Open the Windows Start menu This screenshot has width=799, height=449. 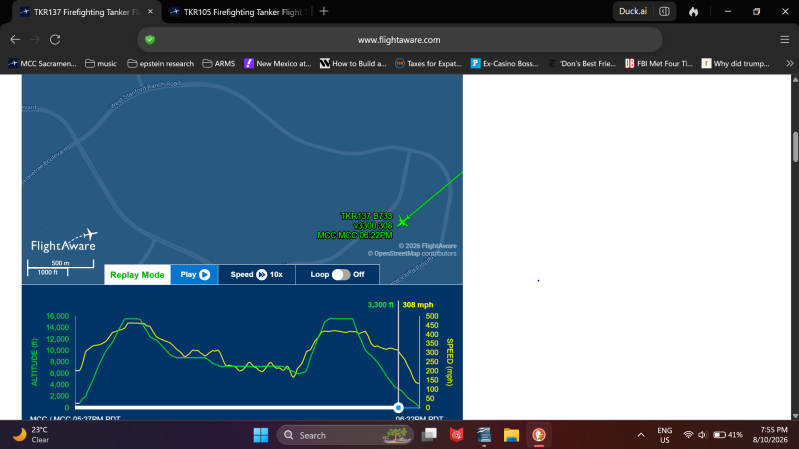coord(261,435)
